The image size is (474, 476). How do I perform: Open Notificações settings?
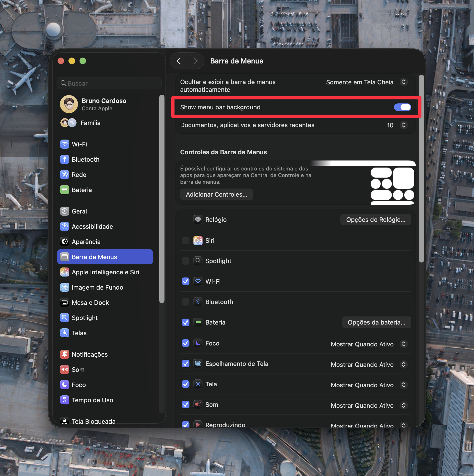click(105, 354)
